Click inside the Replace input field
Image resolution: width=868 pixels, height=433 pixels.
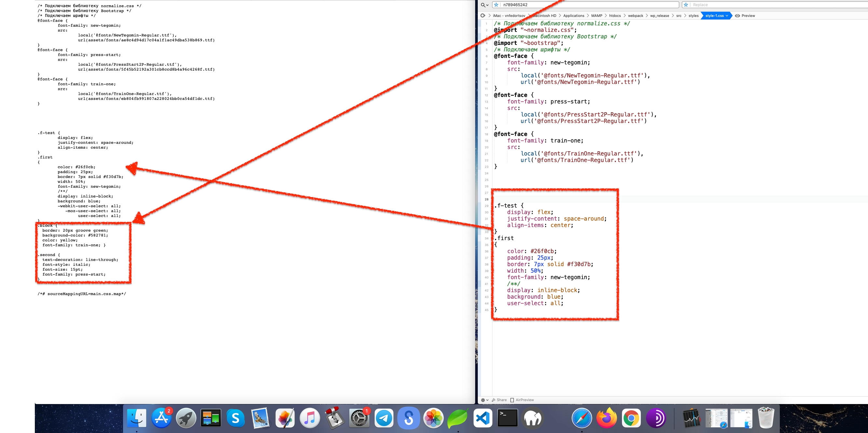(724, 5)
